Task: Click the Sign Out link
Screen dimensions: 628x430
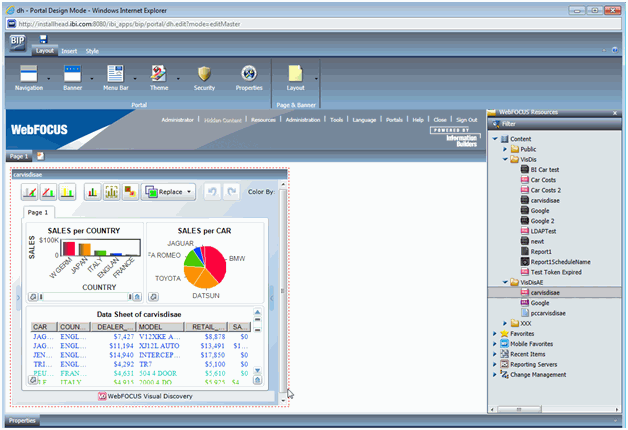Action: coord(467,120)
